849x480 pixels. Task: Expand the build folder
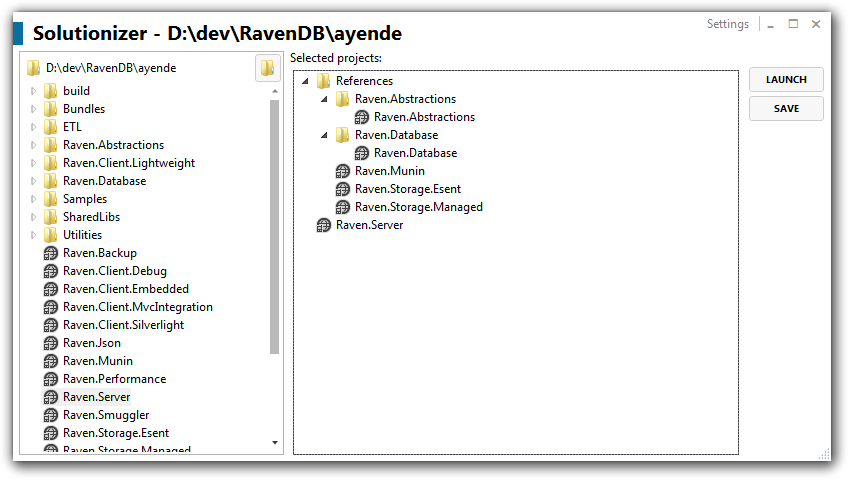(x=34, y=91)
